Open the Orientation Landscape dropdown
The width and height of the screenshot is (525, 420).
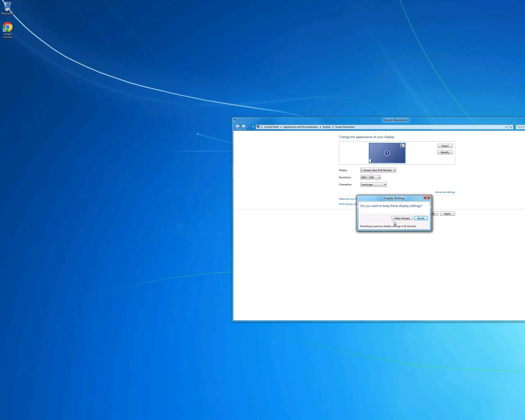coord(373,185)
